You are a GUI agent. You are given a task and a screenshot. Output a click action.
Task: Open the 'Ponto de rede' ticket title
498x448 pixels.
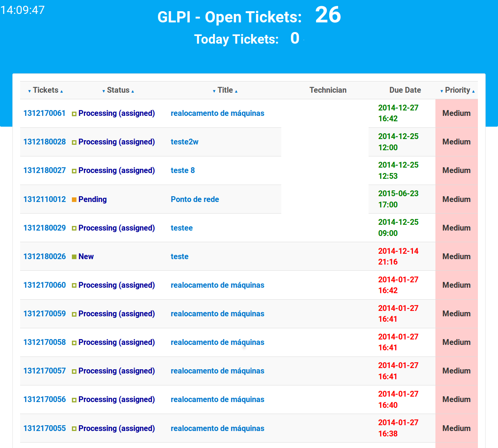195,199
